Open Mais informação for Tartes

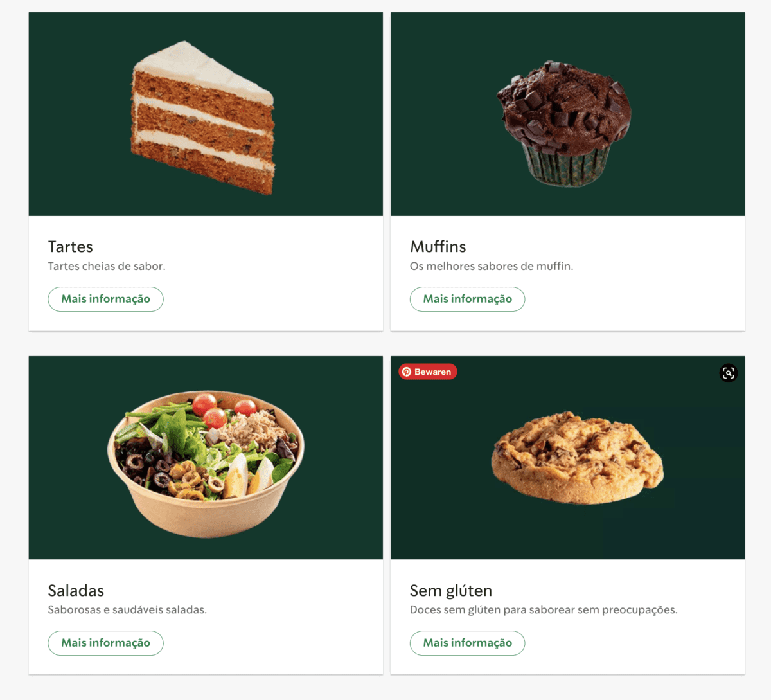tap(105, 299)
